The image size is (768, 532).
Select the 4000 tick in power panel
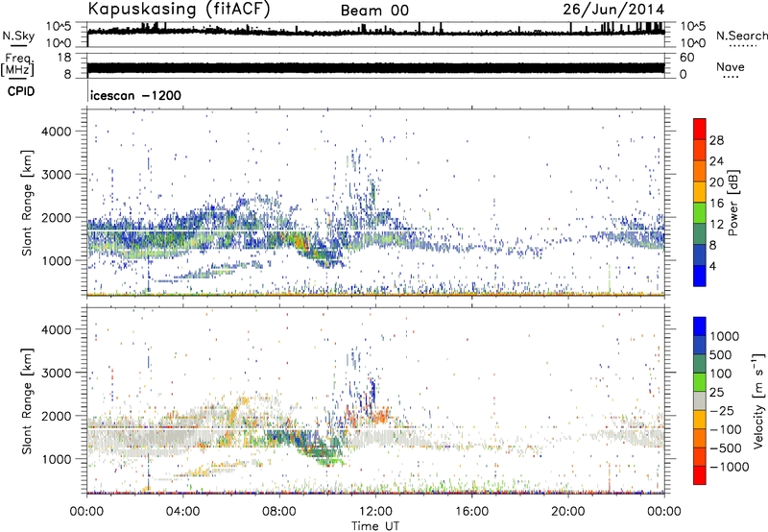(x=57, y=132)
